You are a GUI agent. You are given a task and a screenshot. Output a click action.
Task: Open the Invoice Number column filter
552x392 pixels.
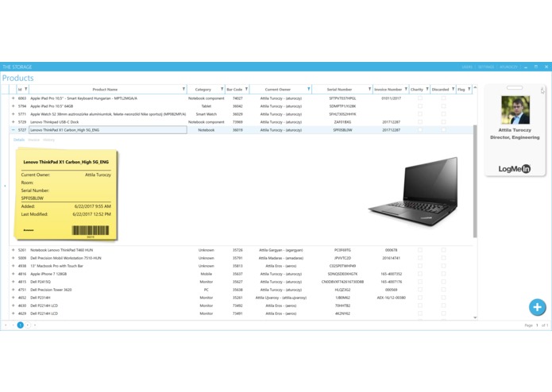[406, 90]
